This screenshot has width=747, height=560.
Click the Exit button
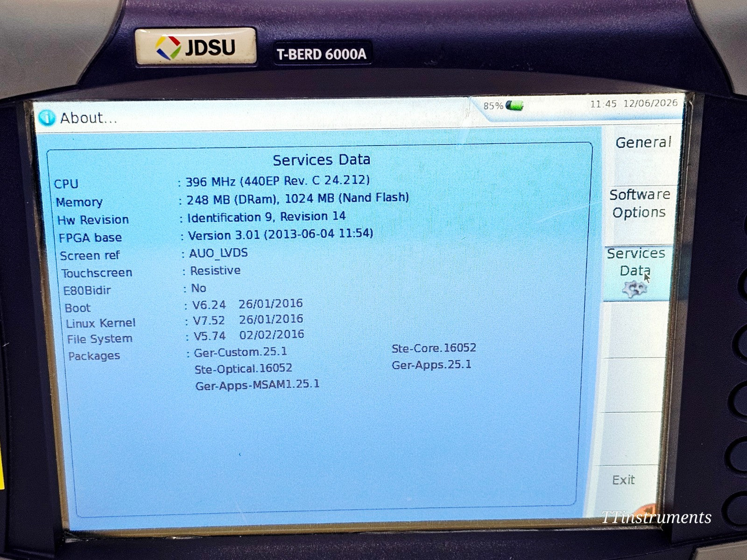coord(623,480)
